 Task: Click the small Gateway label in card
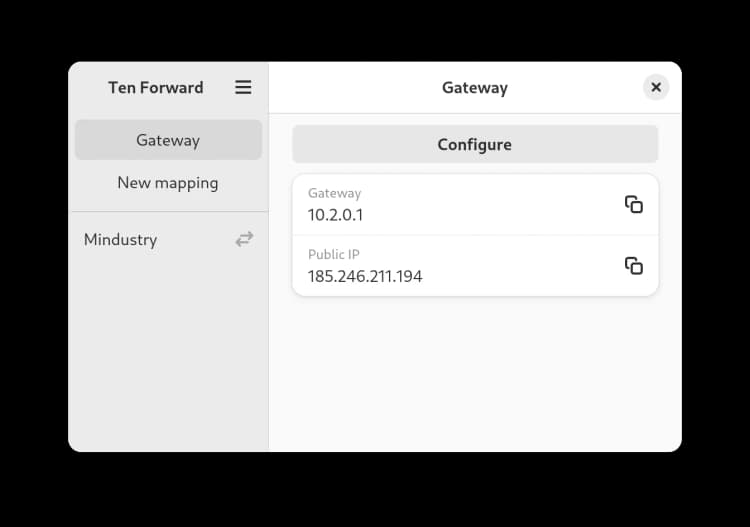pyautogui.click(x=334, y=193)
